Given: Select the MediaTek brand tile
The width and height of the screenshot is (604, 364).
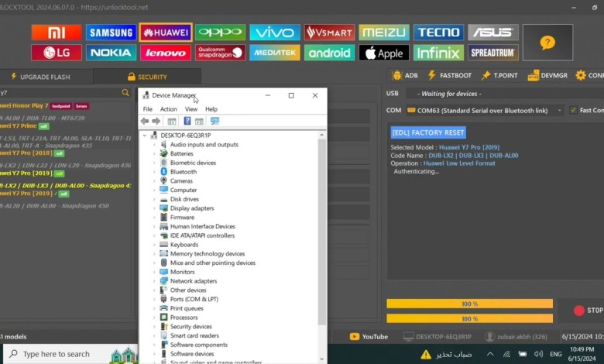Looking at the screenshot, I should point(274,53).
